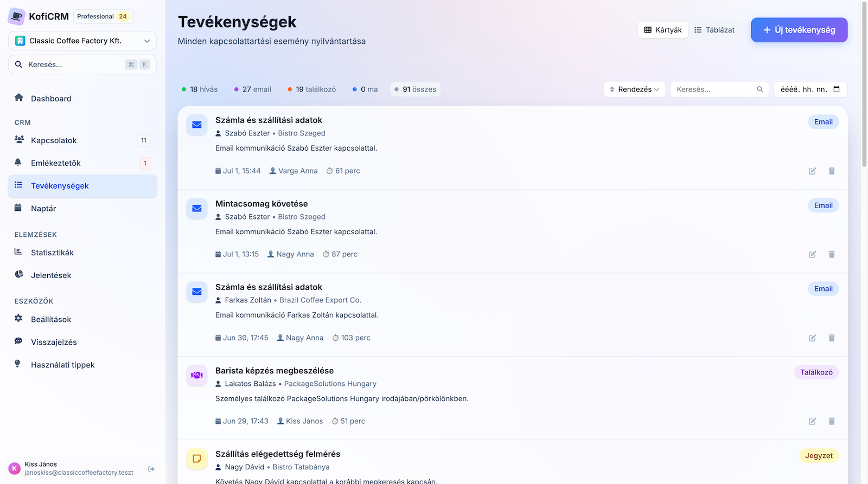Filter by 0 ma today
This screenshot has height=484, width=868.
coord(365,89)
